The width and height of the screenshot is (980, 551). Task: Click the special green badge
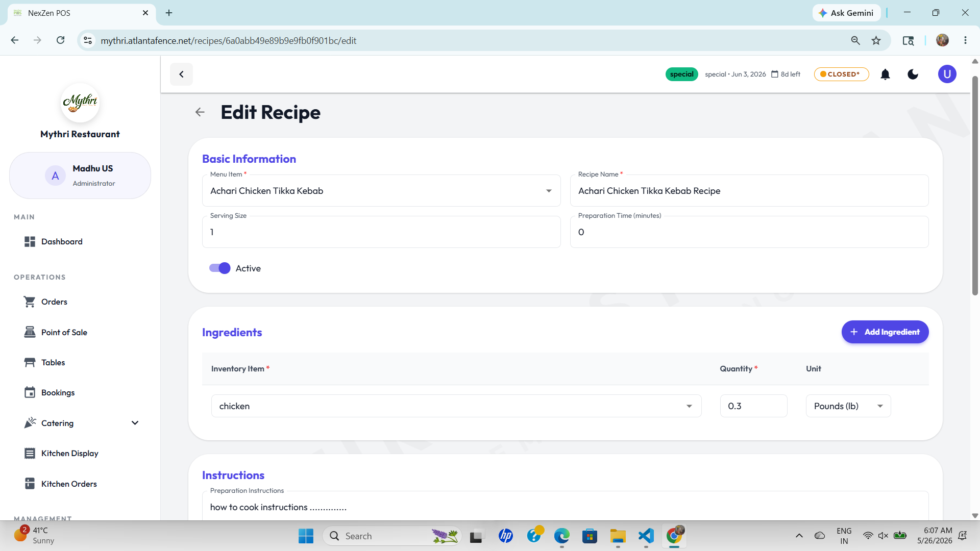682,74
